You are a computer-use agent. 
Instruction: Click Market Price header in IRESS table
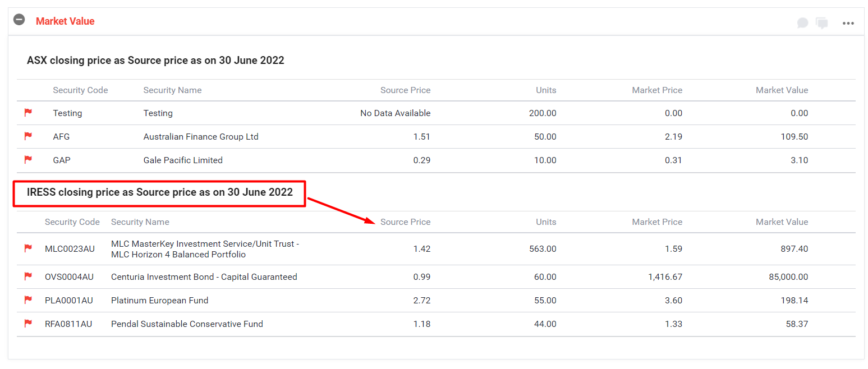657,222
